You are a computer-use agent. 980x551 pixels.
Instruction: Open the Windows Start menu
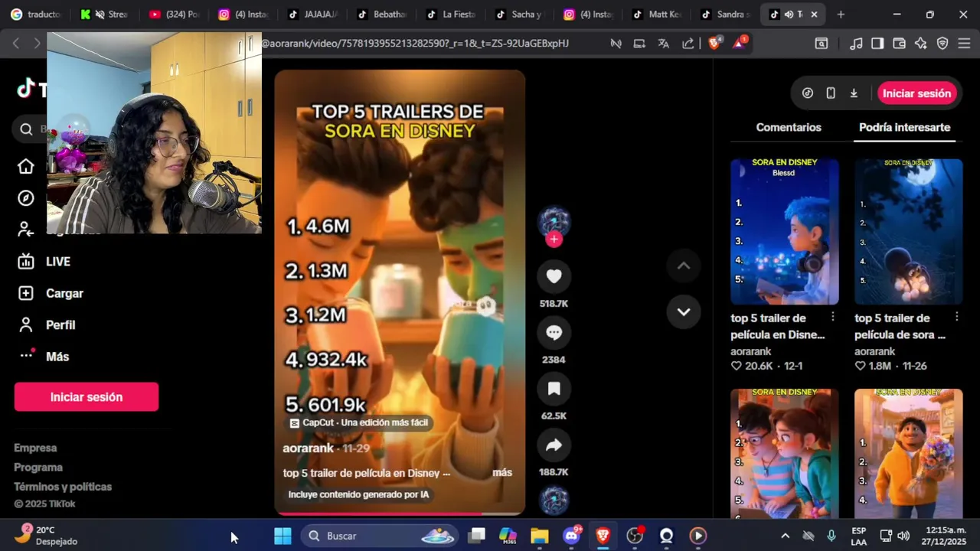(x=283, y=536)
